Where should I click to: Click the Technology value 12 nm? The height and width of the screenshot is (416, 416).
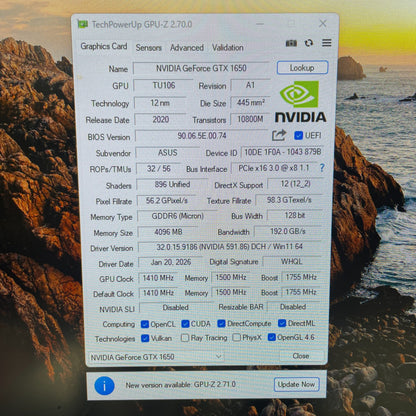click(x=160, y=103)
